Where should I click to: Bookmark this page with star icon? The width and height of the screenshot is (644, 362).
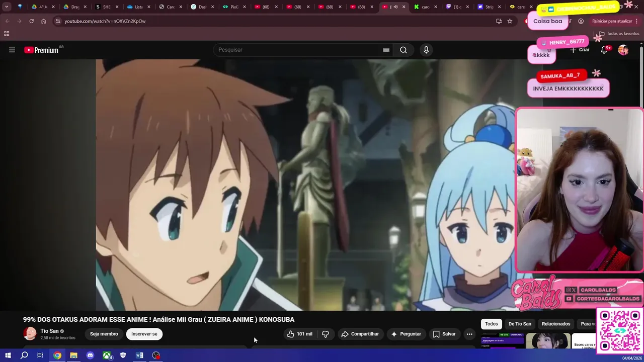click(510, 21)
